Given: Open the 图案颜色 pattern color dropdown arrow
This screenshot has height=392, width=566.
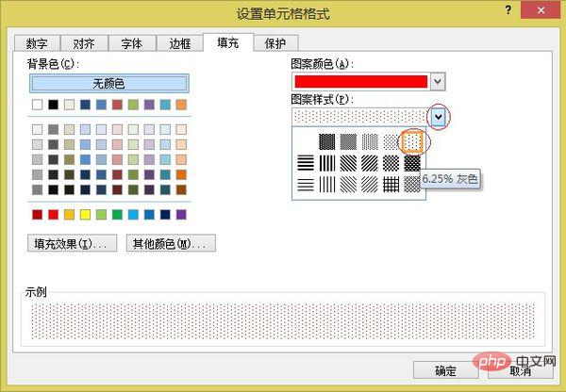Looking at the screenshot, I should pyautogui.click(x=438, y=81).
